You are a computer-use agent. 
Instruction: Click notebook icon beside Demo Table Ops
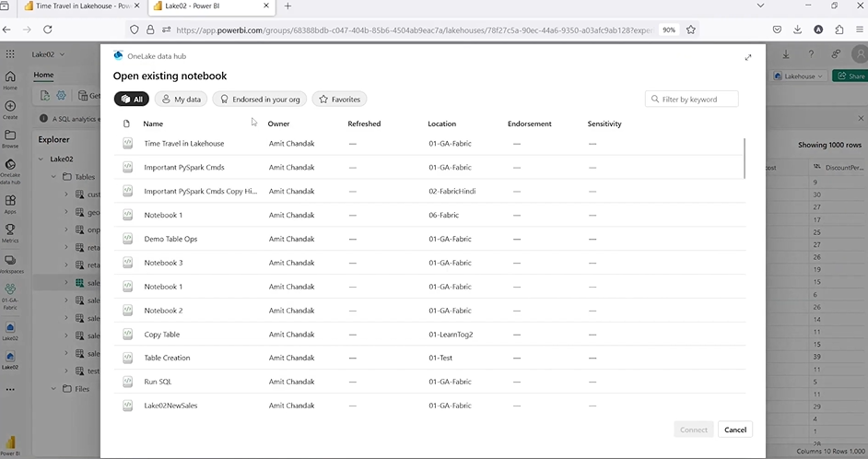(x=127, y=238)
